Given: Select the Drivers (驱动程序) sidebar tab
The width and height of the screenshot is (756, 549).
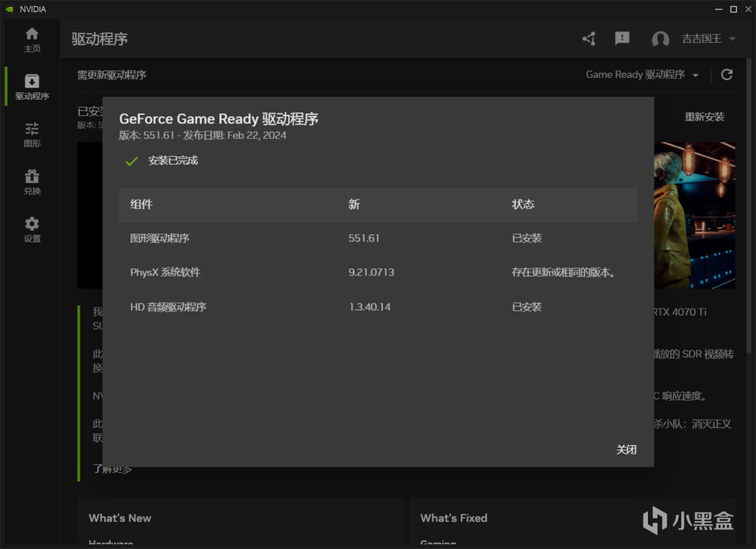Looking at the screenshot, I should 32,87.
